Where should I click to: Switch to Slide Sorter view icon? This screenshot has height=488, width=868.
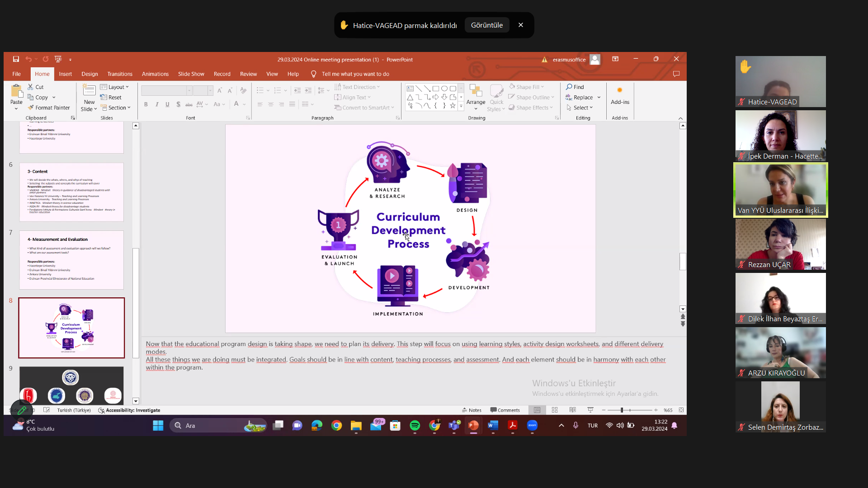[x=555, y=410]
